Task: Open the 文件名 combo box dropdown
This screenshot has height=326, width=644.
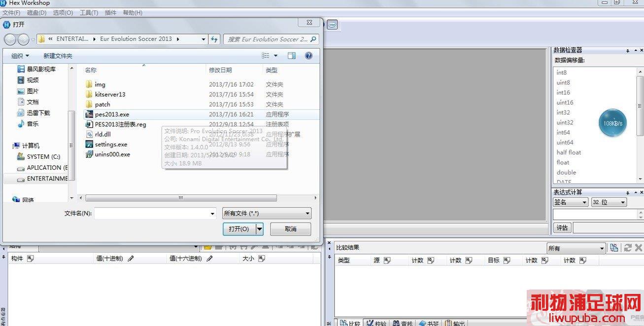Action: [x=213, y=214]
